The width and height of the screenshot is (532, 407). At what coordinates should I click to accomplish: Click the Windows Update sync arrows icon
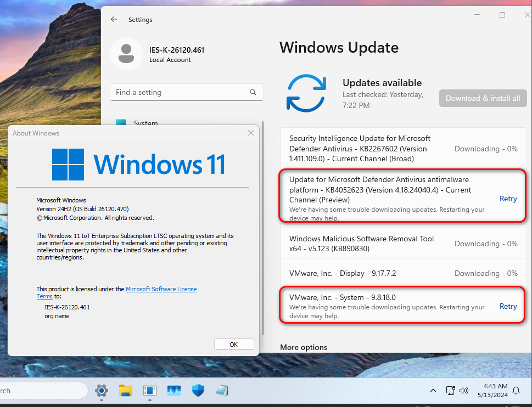306,93
